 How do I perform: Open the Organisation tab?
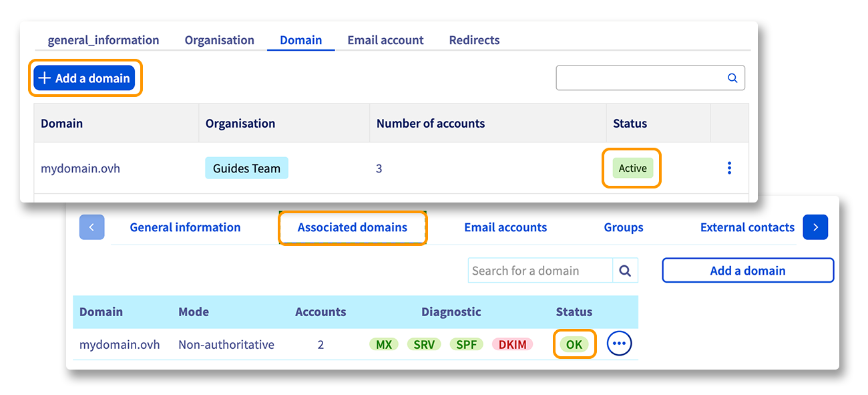click(x=219, y=40)
